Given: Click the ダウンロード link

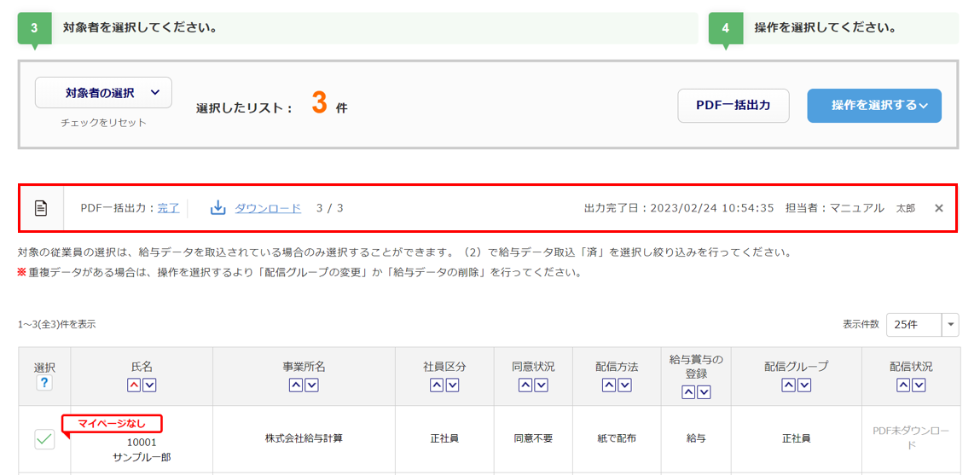Looking at the screenshot, I should [268, 208].
